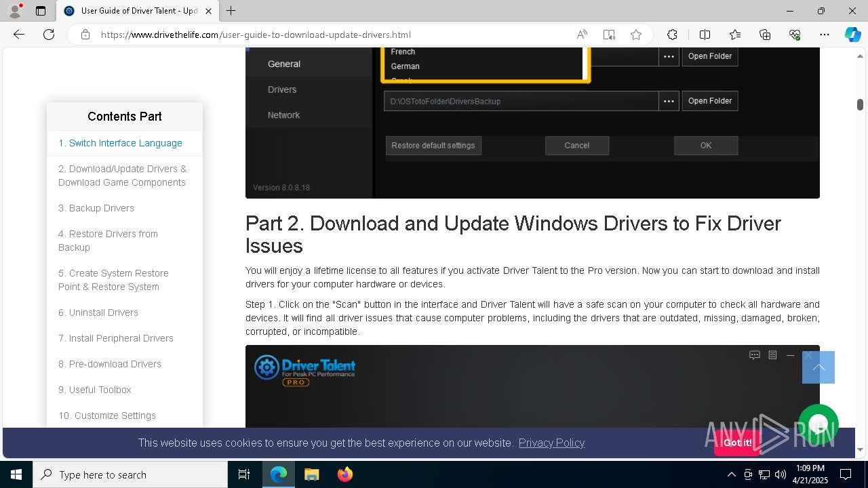Click the taskbar clock showing 1:09 PM
Viewport: 868px width, 488px height.
810,474
